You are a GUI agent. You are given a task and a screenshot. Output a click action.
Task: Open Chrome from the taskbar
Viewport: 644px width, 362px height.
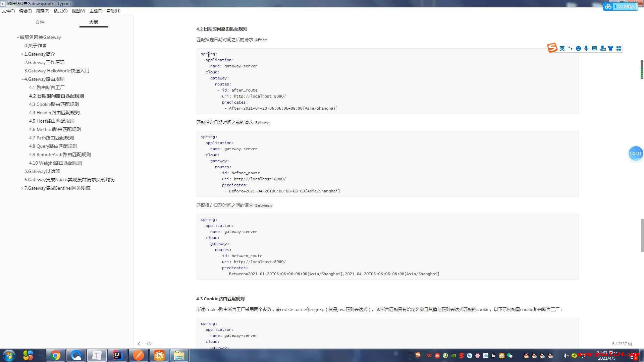point(55,355)
